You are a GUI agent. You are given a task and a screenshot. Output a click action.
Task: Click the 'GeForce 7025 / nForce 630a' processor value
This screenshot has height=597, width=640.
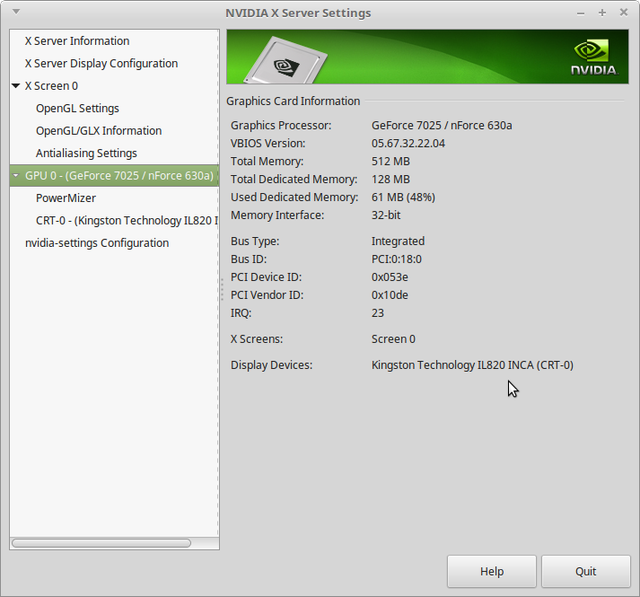pos(442,125)
